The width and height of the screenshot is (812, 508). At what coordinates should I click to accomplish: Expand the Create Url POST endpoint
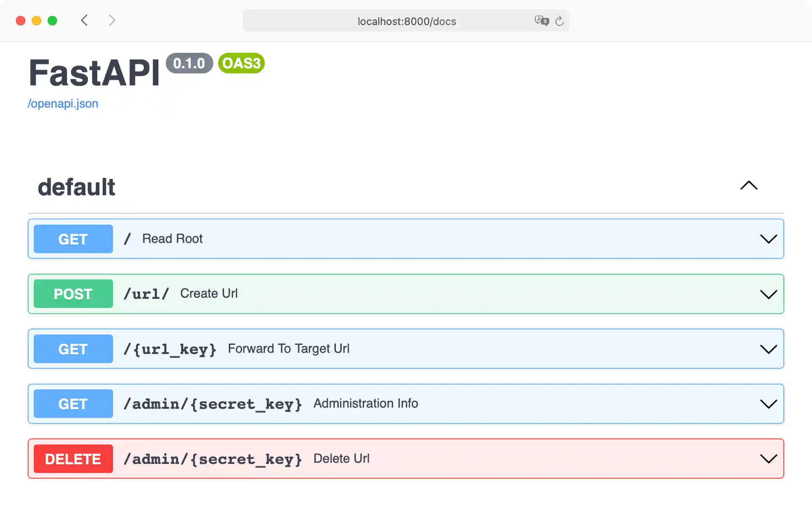(x=768, y=293)
